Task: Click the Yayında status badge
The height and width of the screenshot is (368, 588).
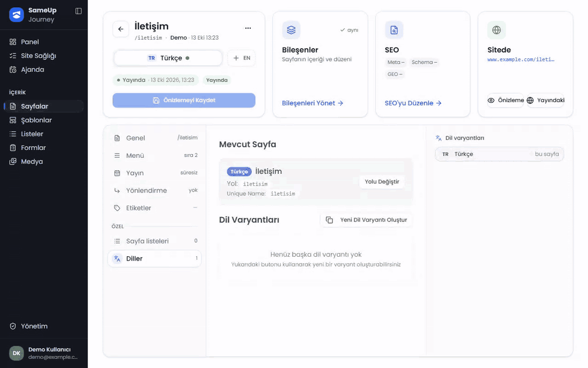Action: 216,80
